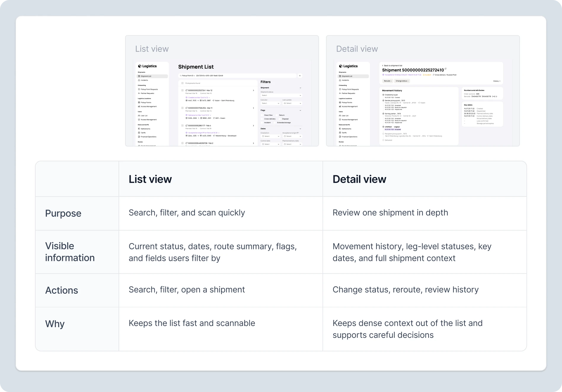Click the Incidents warning icon in List view sidebar
Image resolution: width=562 pixels, height=392 pixels.
point(139,80)
